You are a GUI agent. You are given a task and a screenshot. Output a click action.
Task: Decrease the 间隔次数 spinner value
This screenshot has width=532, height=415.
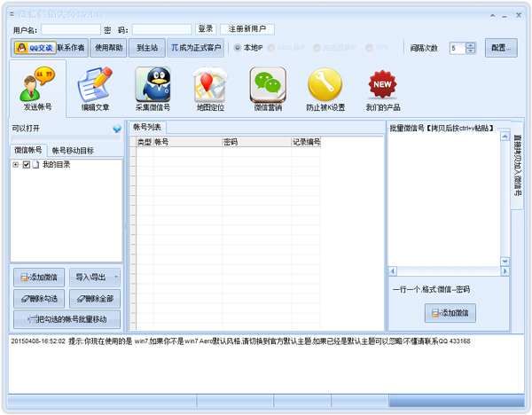(471, 51)
